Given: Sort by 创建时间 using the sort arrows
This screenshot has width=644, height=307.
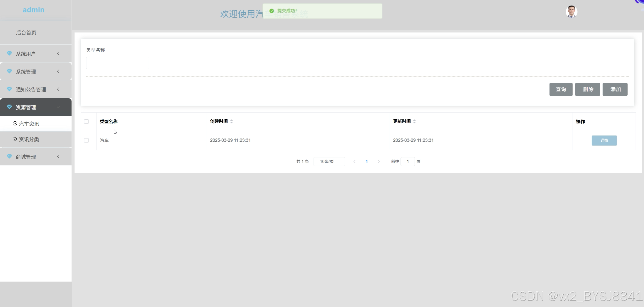Looking at the screenshot, I should point(231,121).
